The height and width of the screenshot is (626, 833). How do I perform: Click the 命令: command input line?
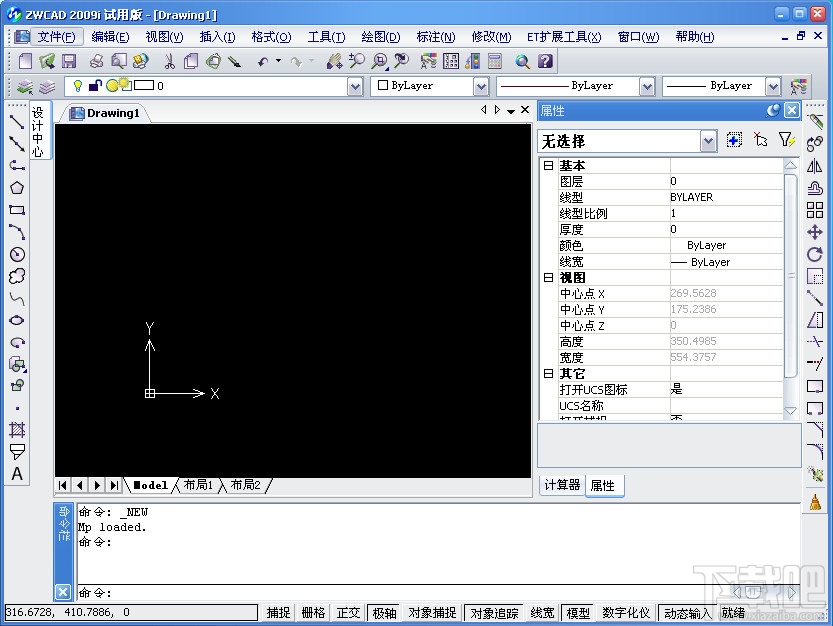coord(438,592)
